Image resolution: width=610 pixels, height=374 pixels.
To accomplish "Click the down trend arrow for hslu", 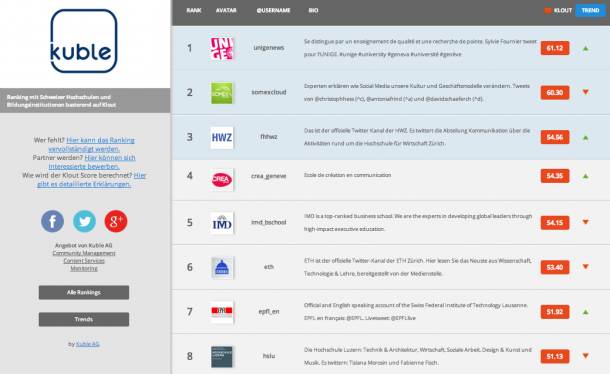I will point(585,356).
